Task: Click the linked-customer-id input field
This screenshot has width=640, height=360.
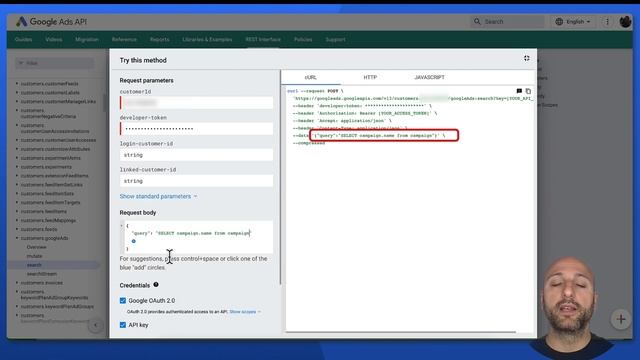Action: tap(196, 181)
